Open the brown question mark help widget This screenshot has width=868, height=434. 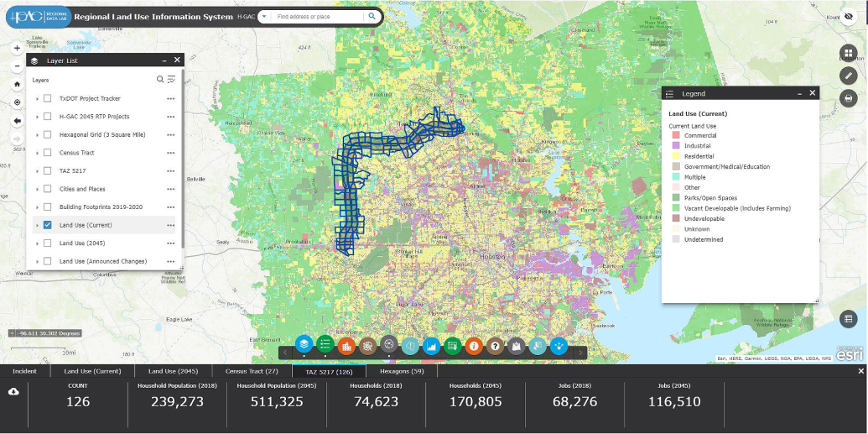[x=495, y=347]
